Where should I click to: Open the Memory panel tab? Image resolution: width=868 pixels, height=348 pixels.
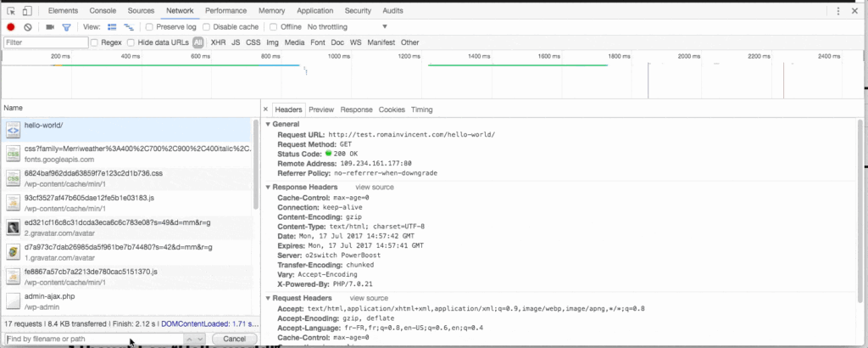(x=272, y=10)
